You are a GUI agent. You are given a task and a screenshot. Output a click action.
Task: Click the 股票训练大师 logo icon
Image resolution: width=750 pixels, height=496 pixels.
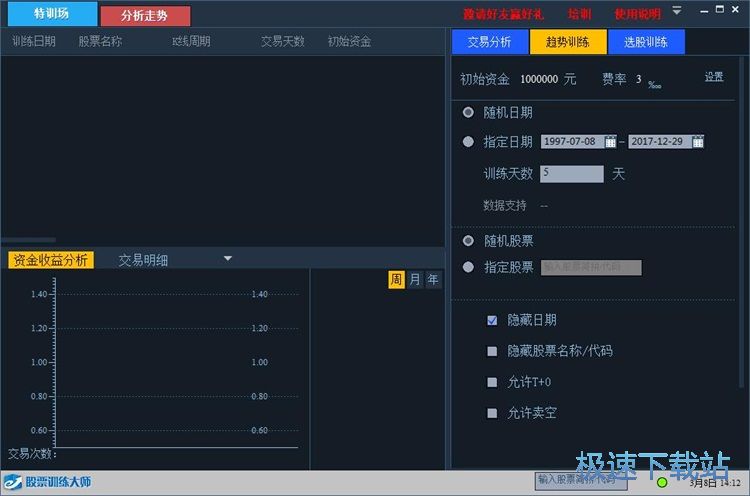(x=12, y=482)
